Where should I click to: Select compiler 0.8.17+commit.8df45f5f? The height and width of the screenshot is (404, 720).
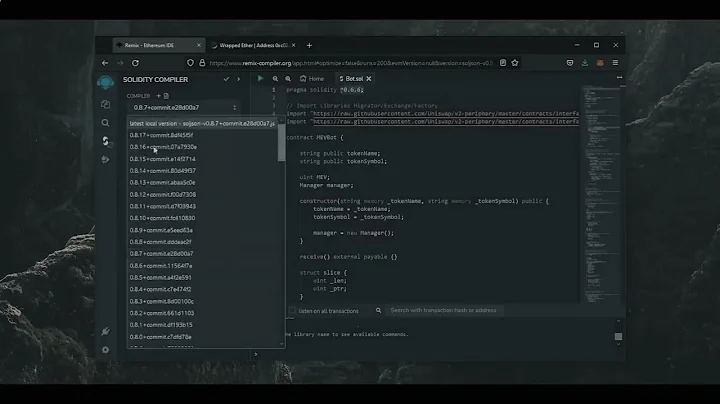202,135
